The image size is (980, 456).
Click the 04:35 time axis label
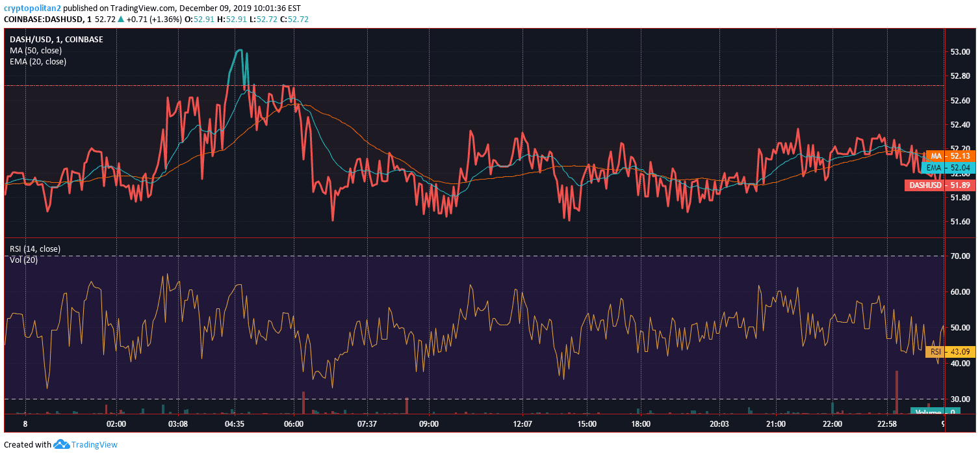pos(234,424)
